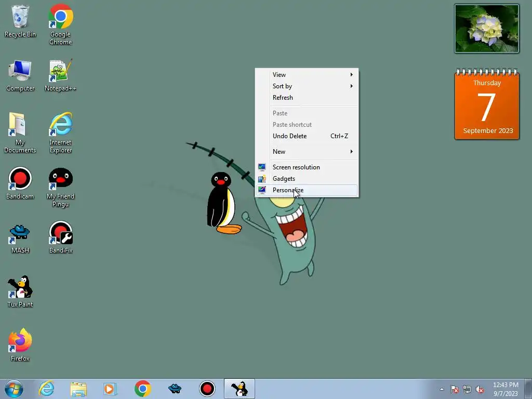Expand the Sort by submenu
The height and width of the screenshot is (399, 532).
click(x=307, y=86)
